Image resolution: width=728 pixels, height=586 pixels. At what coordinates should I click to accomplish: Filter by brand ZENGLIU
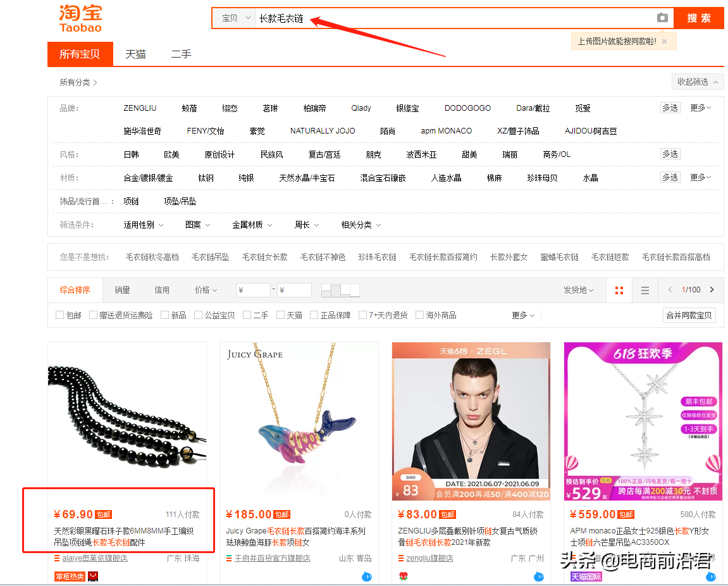[x=140, y=108]
